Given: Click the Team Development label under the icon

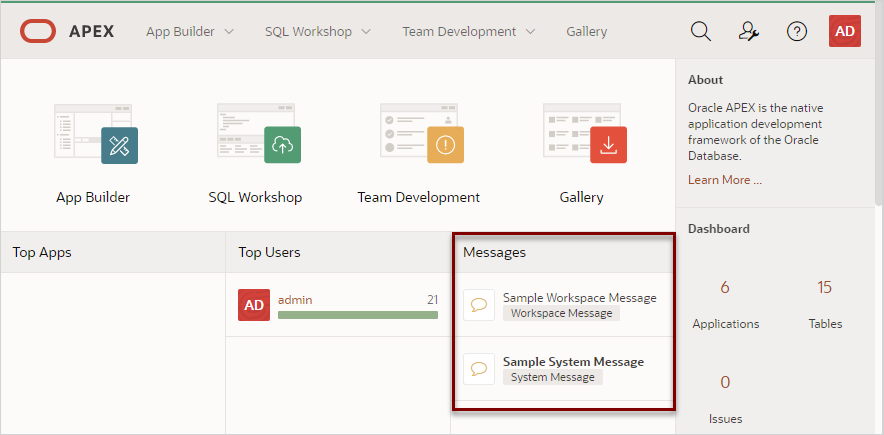Looking at the screenshot, I should (x=418, y=197).
